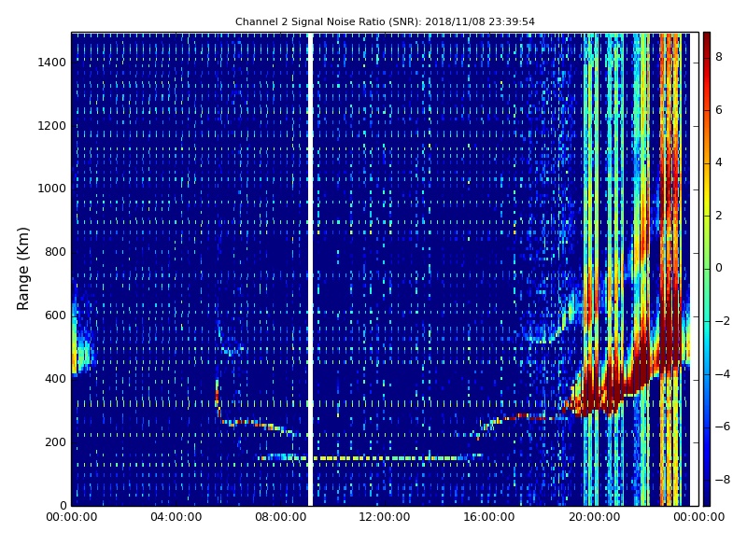This screenshot has width=747, height=560.
Task: Click the y-axis tick label 800
Action: (55, 252)
